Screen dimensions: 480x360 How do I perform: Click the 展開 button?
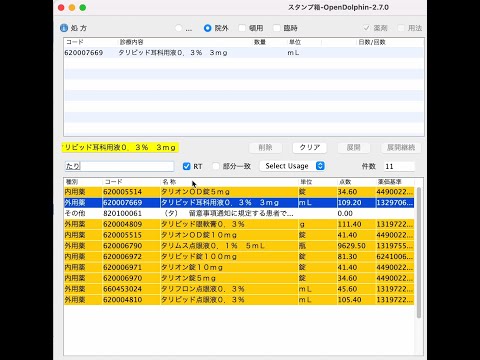coord(354,148)
